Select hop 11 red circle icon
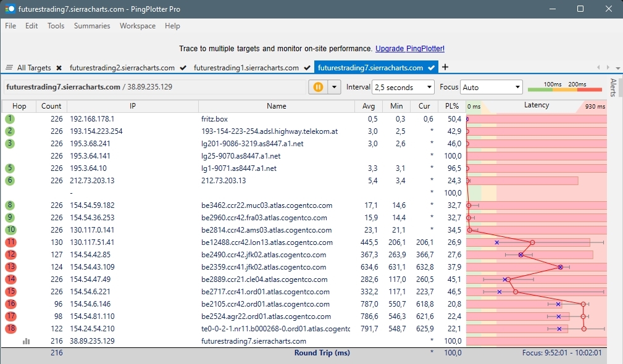The height and width of the screenshot is (364, 623). click(x=10, y=242)
